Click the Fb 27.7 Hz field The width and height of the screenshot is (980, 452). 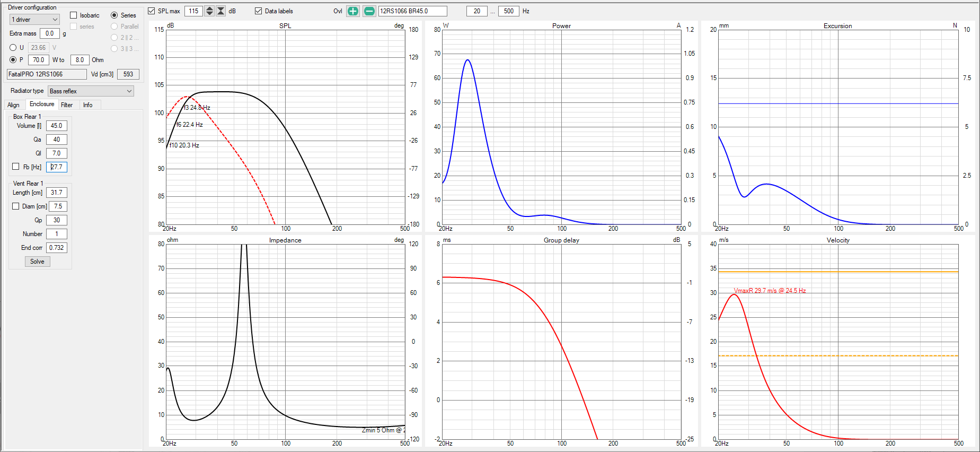click(x=57, y=167)
